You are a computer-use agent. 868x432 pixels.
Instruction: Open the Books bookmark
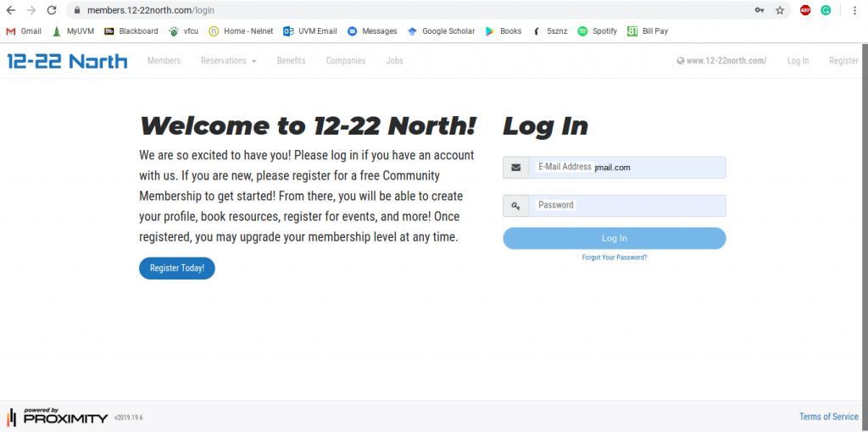pyautogui.click(x=504, y=31)
